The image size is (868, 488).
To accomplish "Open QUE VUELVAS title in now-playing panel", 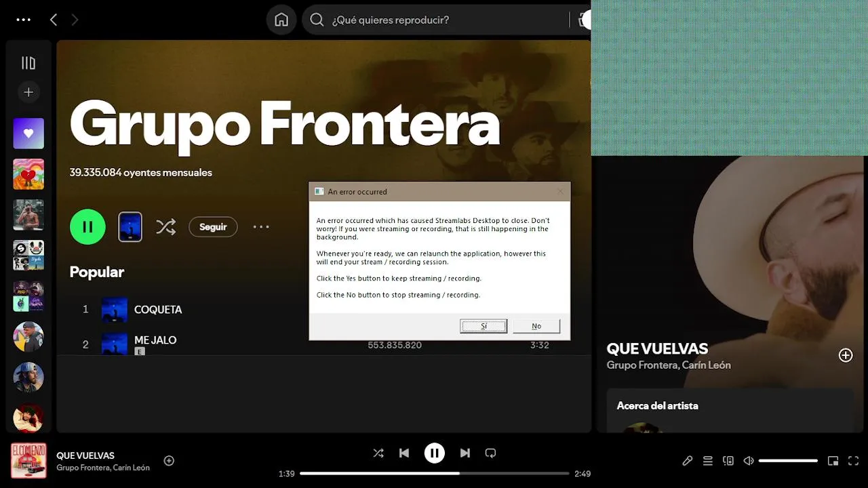I will 657,349.
